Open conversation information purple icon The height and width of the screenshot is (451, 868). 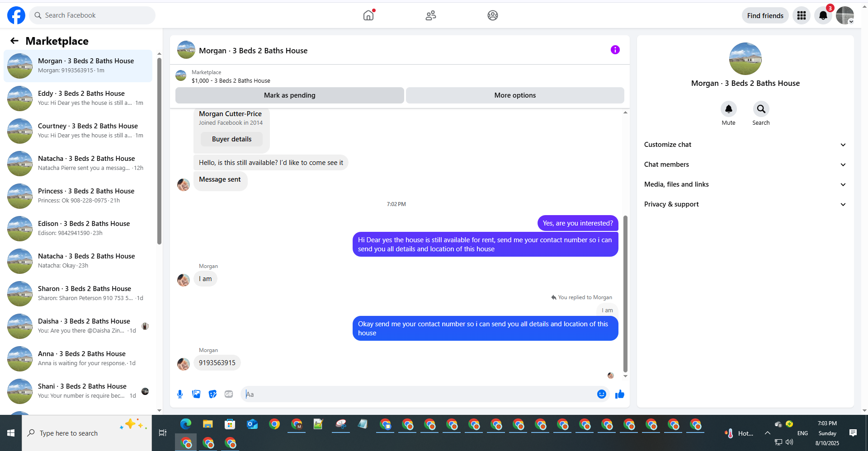coord(615,50)
